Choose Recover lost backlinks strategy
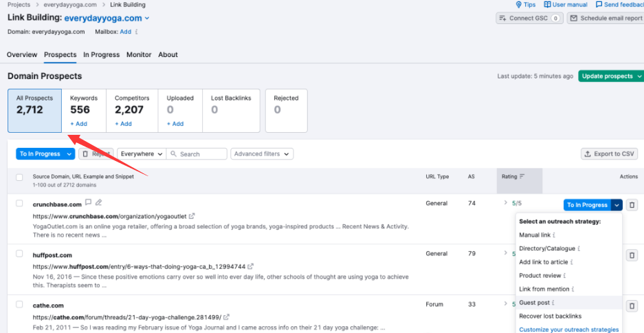 pos(550,316)
